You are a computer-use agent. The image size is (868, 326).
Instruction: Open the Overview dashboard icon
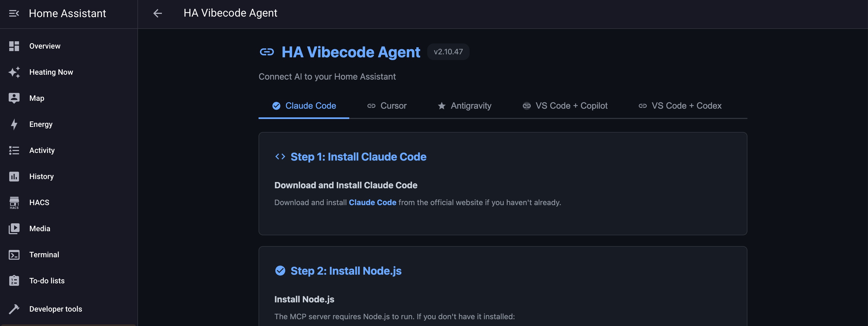14,46
